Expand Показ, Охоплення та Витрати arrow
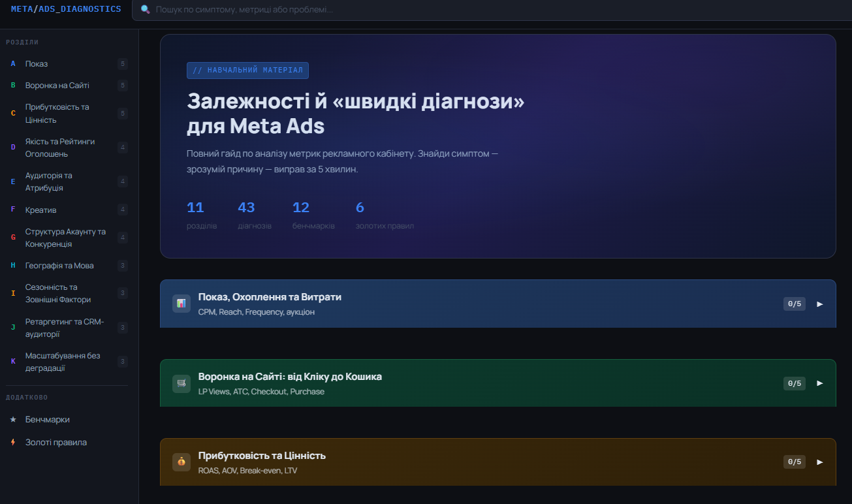Screen dimensions: 852x504 pyautogui.click(x=820, y=304)
